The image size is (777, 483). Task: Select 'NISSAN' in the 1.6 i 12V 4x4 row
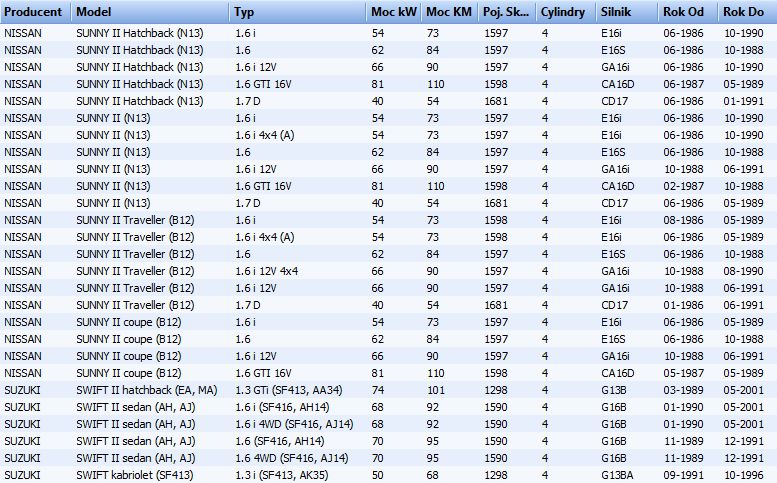(23, 271)
